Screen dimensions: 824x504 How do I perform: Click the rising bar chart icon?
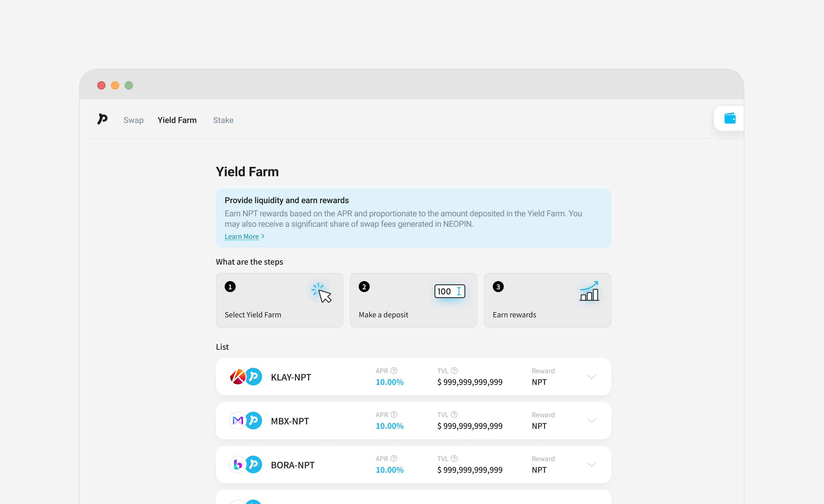(x=589, y=291)
